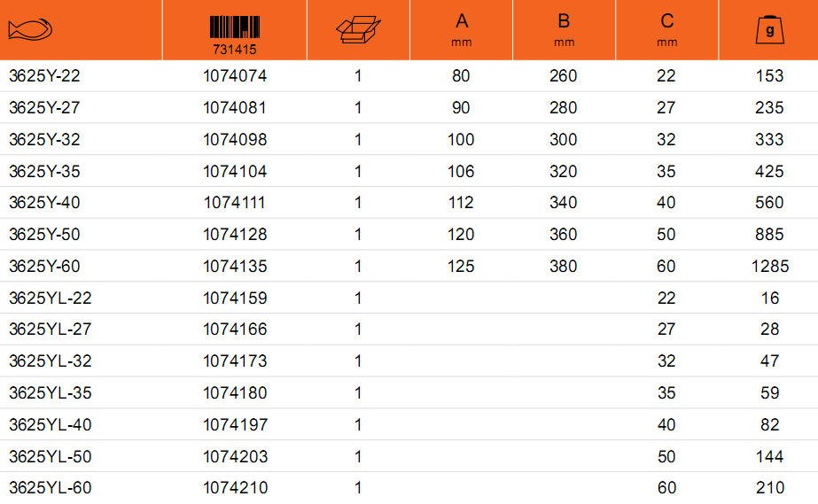
Task: Select the 106 A dimension cell
Action: click(x=461, y=172)
